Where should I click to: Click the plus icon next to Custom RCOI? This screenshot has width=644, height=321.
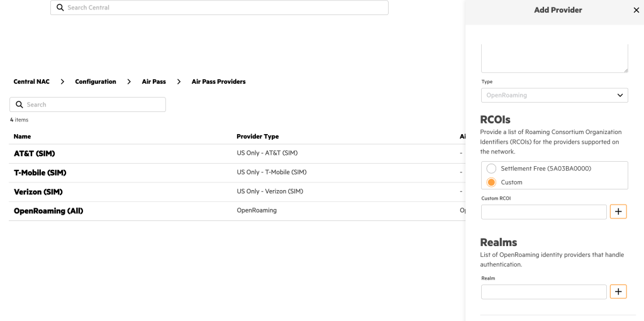tap(618, 211)
